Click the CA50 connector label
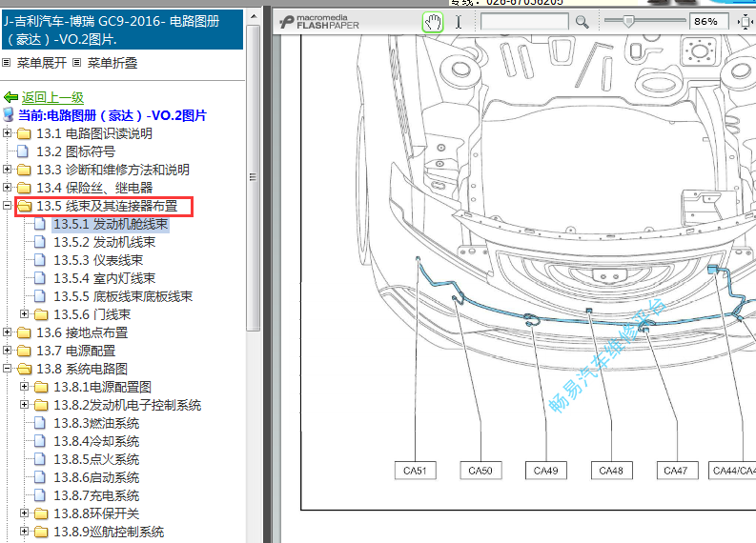 click(x=480, y=471)
